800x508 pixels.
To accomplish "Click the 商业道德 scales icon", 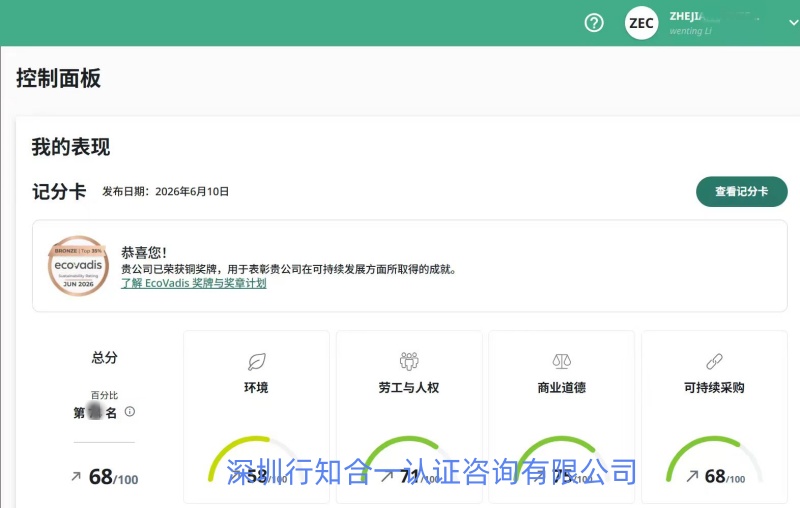I will click(x=562, y=361).
